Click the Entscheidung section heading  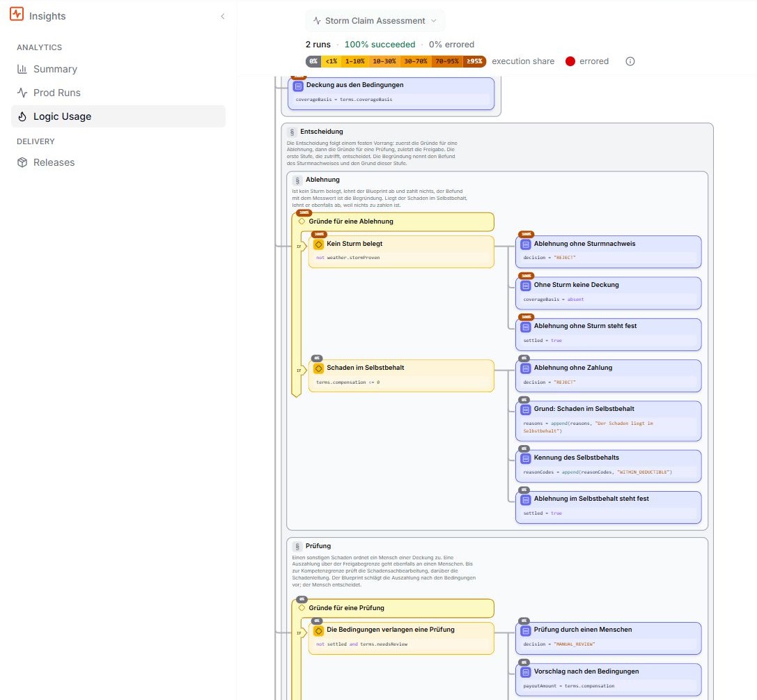(322, 132)
